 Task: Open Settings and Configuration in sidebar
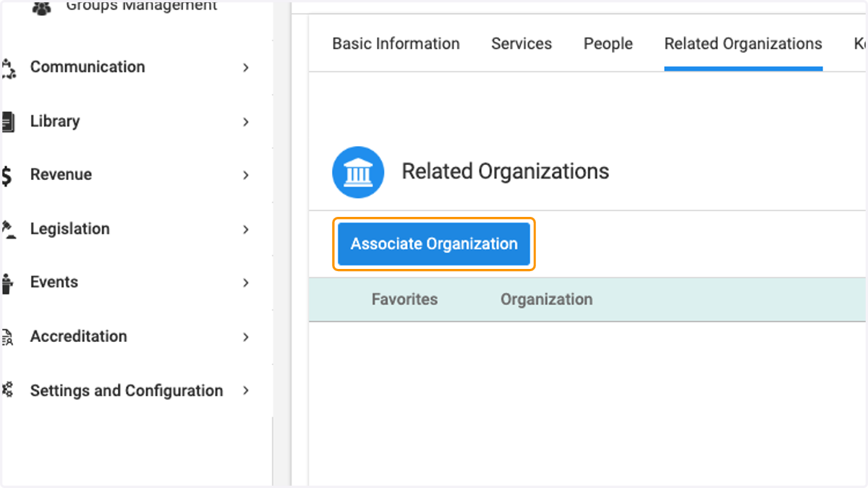(x=127, y=390)
